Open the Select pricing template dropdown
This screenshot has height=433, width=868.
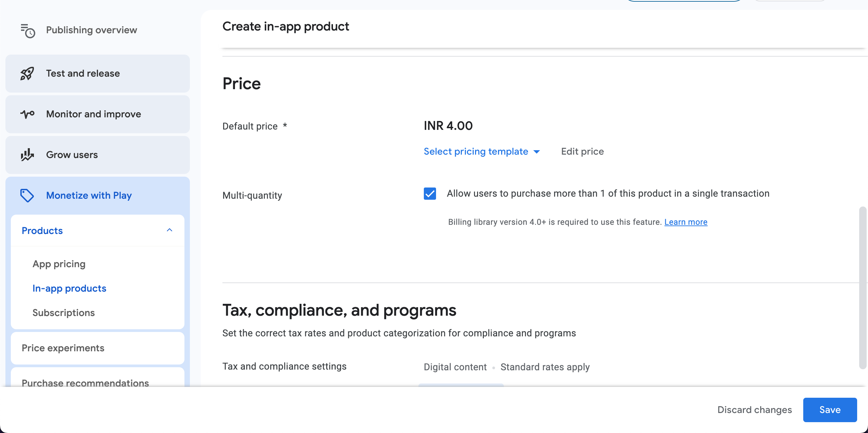(x=482, y=152)
